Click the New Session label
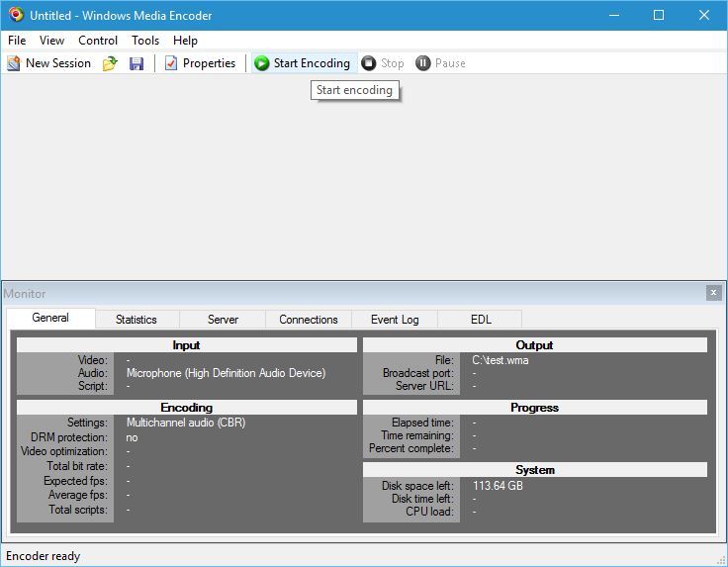The height and width of the screenshot is (567, 728). coord(58,63)
